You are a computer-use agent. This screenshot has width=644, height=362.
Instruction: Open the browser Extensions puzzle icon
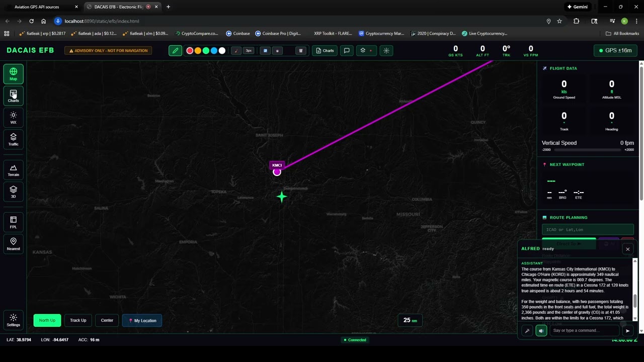click(577, 21)
